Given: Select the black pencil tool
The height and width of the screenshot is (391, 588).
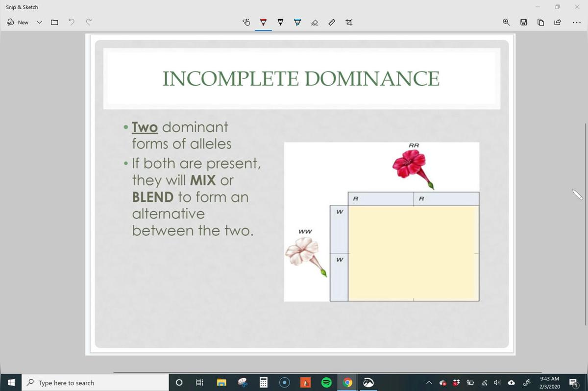Looking at the screenshot, I should (x=280, y=23).
